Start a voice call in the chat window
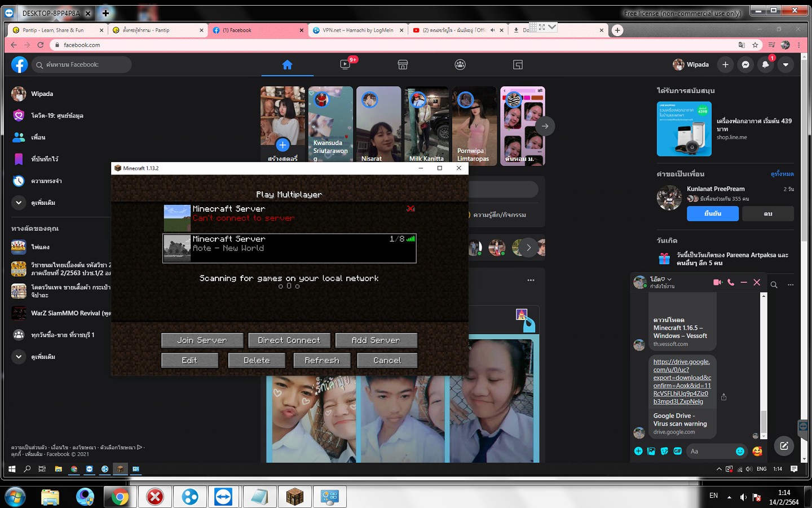The image size is (812, 508). (731, 282)
